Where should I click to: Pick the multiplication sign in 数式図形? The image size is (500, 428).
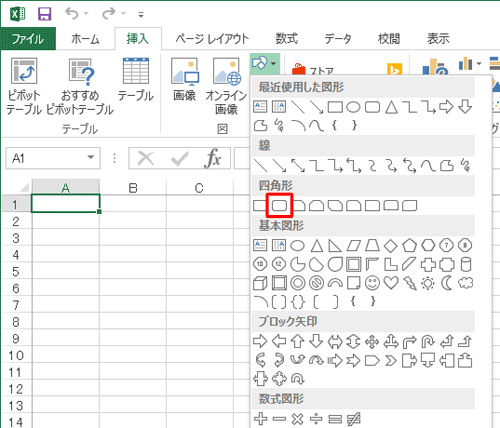(x=297, y=419)
